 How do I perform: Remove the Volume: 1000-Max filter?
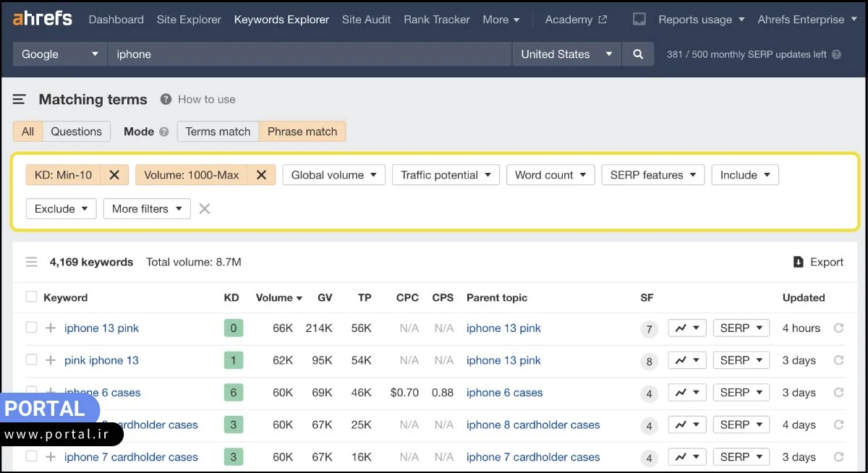(x=261, y=175)
